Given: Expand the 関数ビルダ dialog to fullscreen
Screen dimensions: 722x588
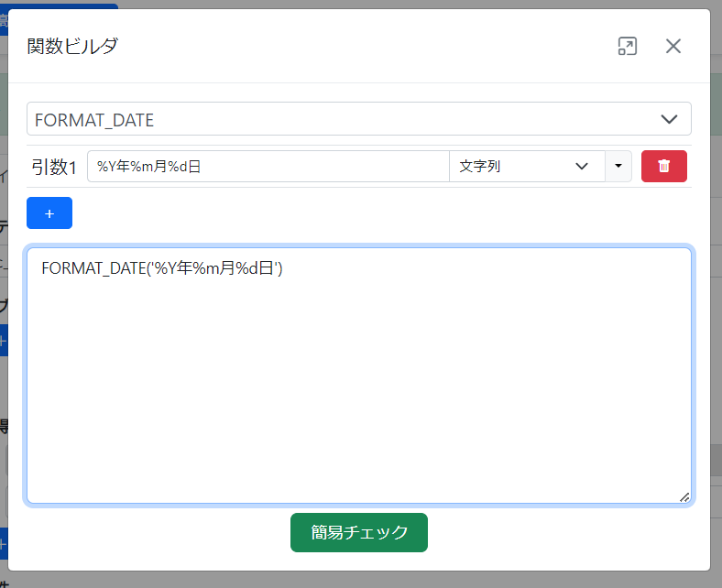Looking at the screenshot, I should (x=627, y=47).
